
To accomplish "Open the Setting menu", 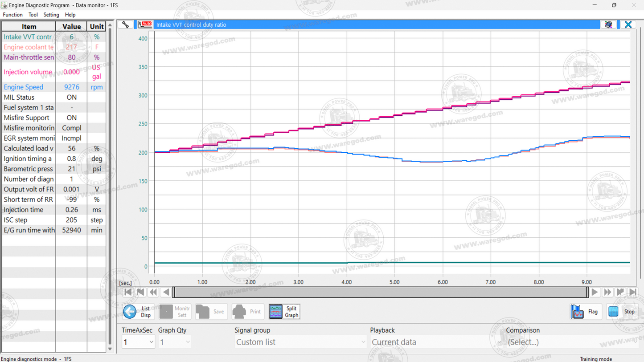I will (x=51, y=14).
